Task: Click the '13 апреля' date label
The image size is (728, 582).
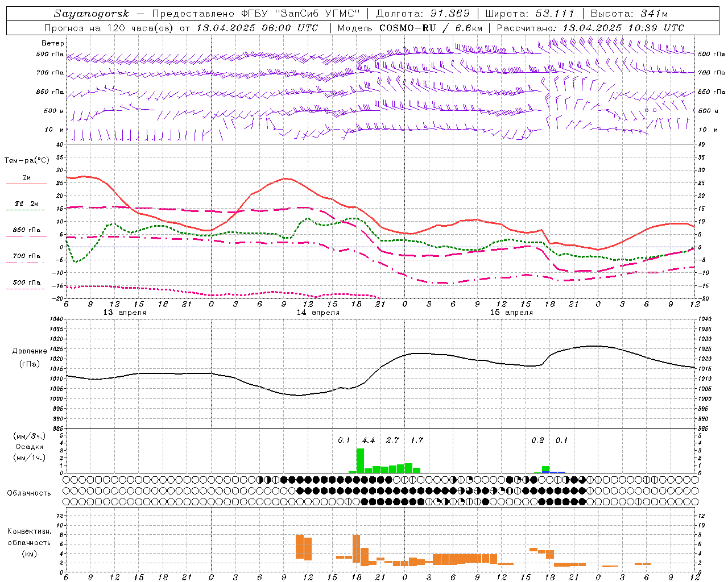Action: coord(125,313)
